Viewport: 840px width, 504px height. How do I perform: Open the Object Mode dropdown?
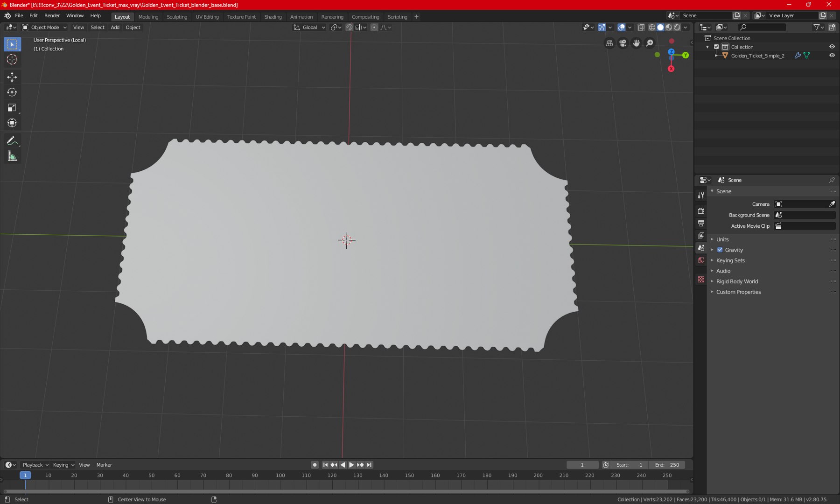45,28
